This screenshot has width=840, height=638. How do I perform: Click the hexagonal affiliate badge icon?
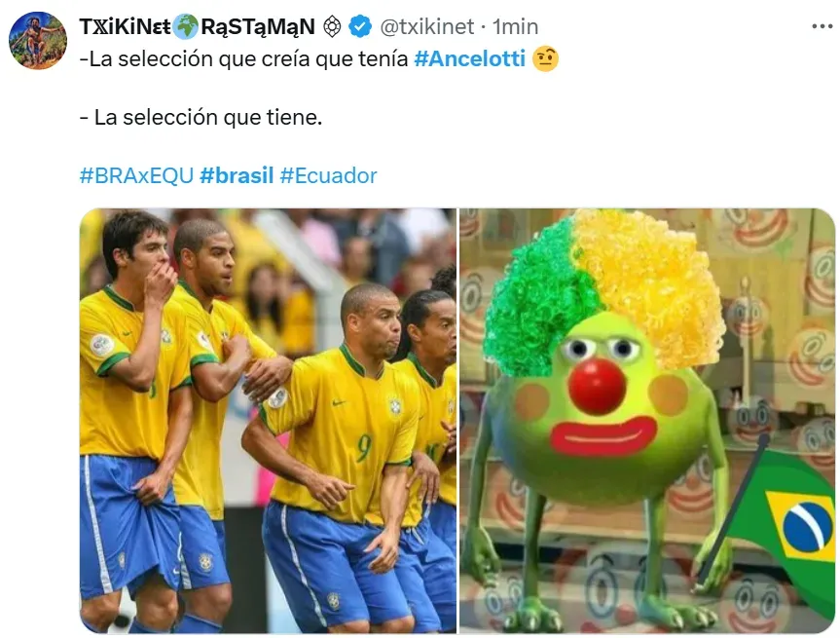pos(332,26)
